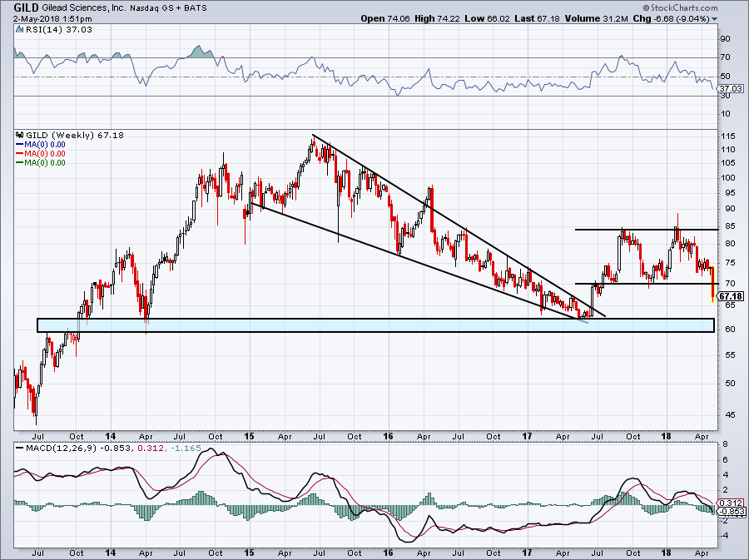The image size is (749, 560).
Task: Click the 115 price axis label
Action: point(728,136)
